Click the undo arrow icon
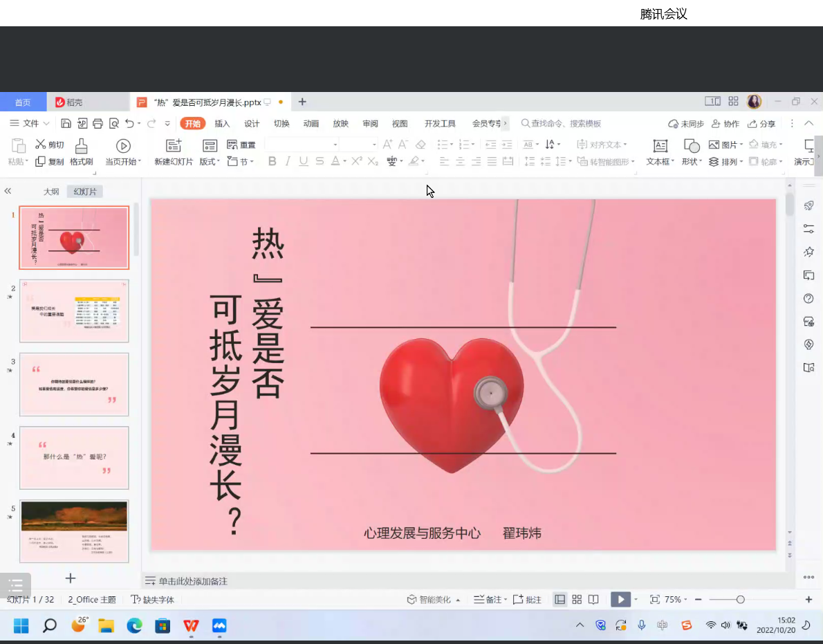823x644 pixels. pos(129,124)
